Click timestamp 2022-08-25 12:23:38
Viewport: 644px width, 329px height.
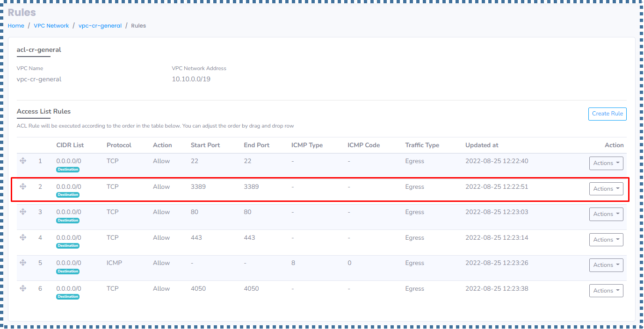click(x=497, y=288)
